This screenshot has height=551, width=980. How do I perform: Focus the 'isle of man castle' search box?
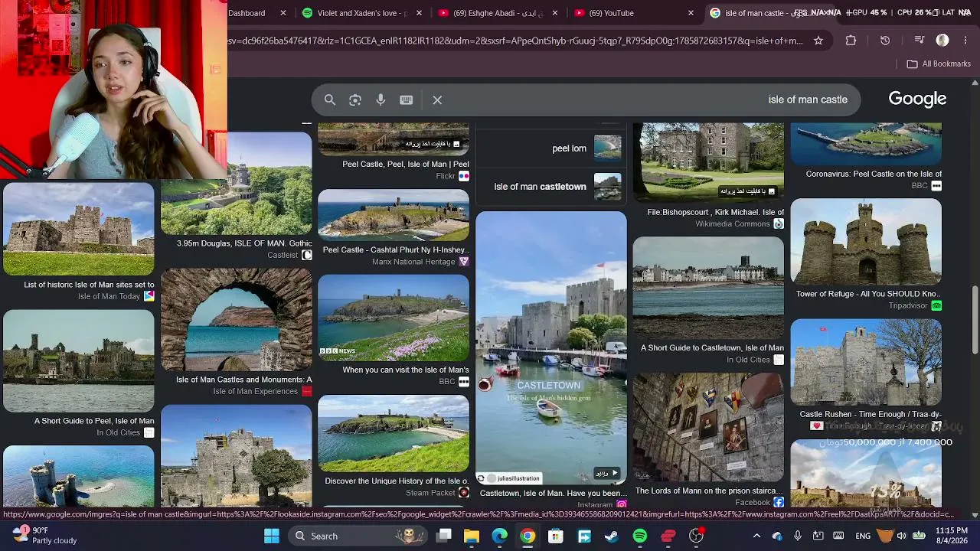[586, 99]
